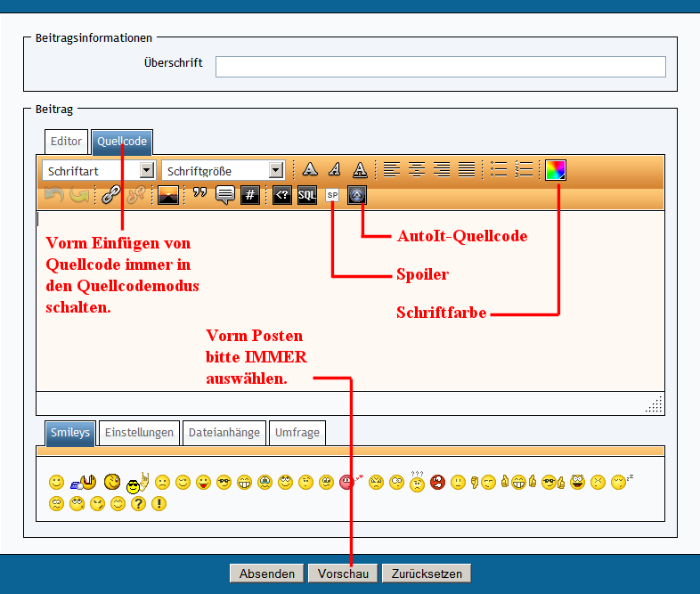This screenshot has width=700, height=594.
Task: Switch to the Editor tab
Action: [x=66, y=142]
